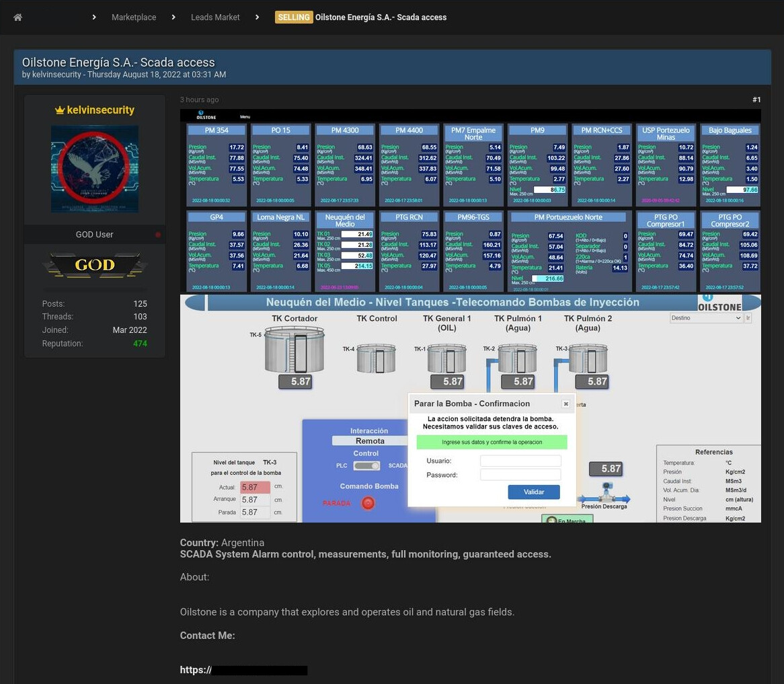Click the Posts count 125
This screenshot has width=784, height=684.
pos(140,303)
